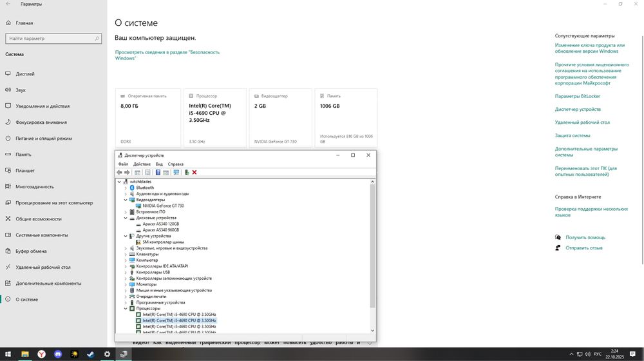Open the Память settings page in the sidebar
Viewport: 644px width, 361px height.
pyautogui.click(x=23, y=155)
